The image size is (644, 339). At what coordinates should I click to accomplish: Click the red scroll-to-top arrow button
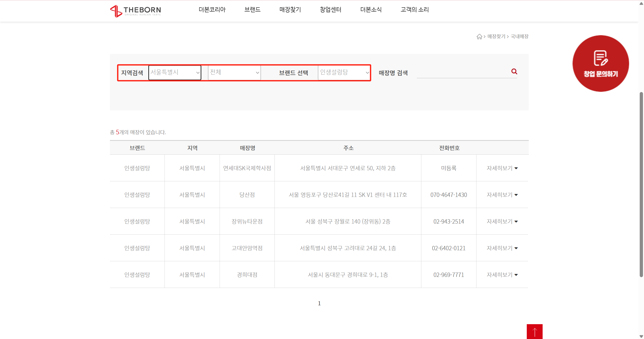point(535,331)
